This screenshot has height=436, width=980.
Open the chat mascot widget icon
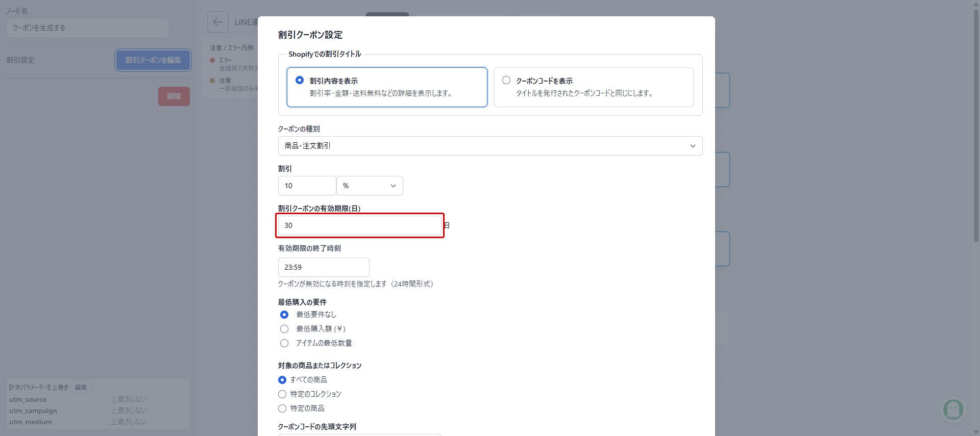[x=953, y=409]
